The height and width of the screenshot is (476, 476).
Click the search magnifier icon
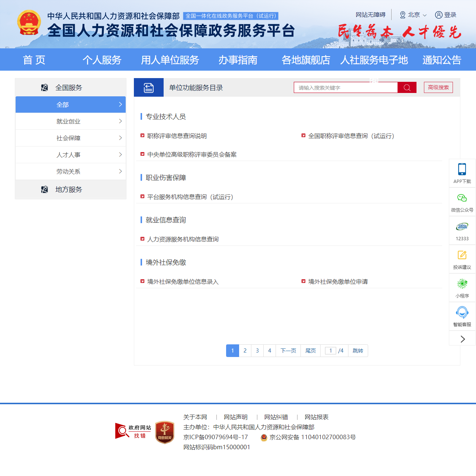(407, 87)
